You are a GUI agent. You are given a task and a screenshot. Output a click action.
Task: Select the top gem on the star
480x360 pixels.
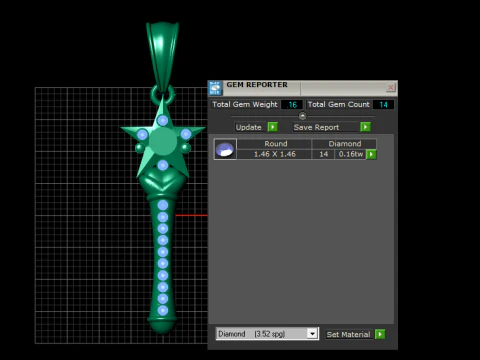[163, 120]
